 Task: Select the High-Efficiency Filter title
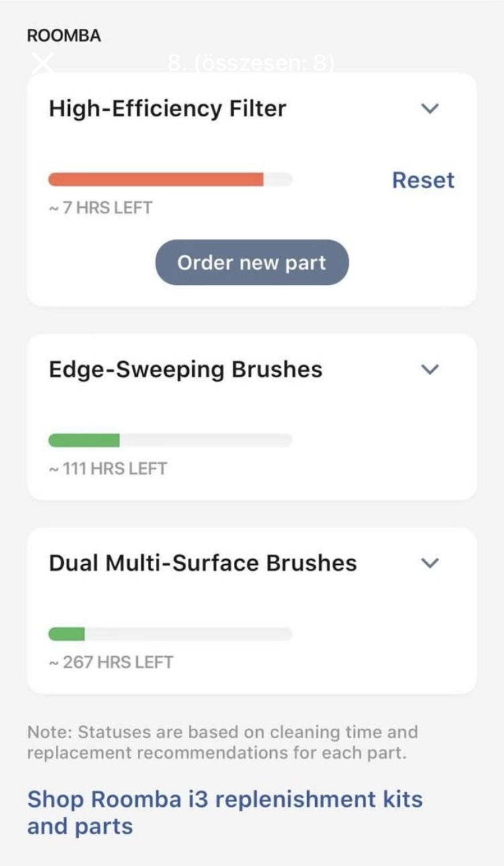167,109
